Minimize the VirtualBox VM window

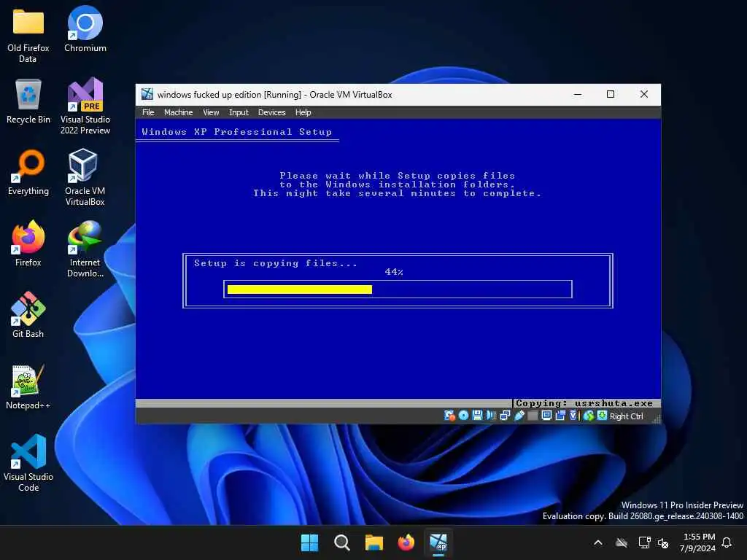pos(578,94)
